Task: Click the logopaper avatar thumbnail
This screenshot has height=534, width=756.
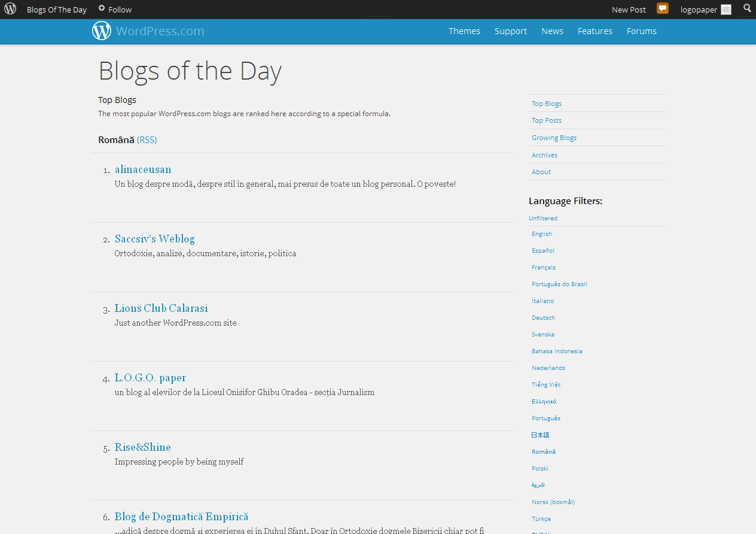Action: click(x=726, y=10)
